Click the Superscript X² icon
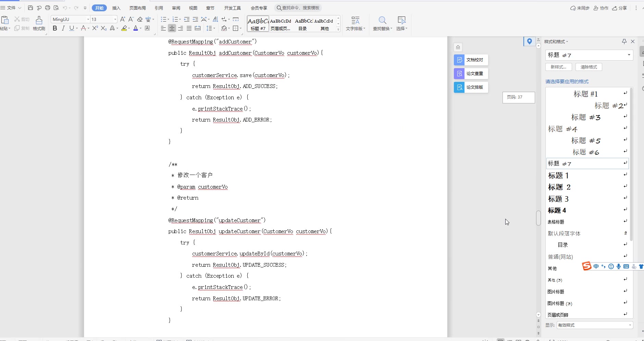 point(95,28)
